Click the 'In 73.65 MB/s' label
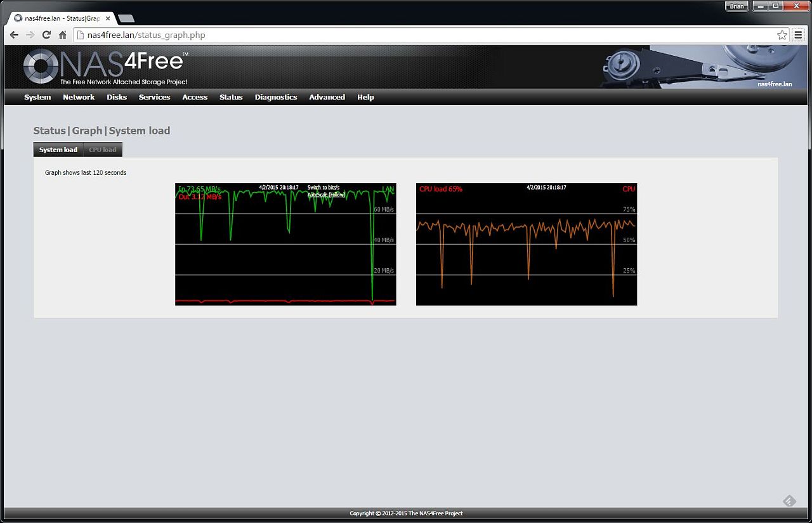This screenshot has width=812, height=523. [199, 189]
